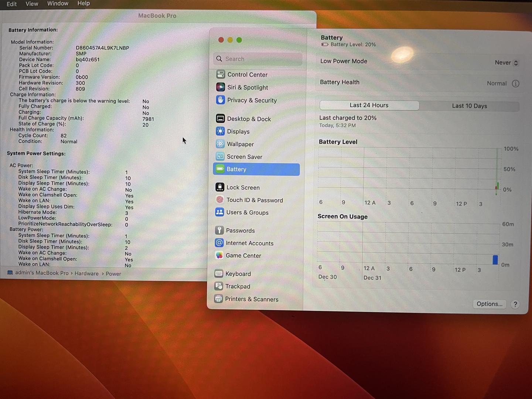Click the Full Charge Capacity value 7981
Screen dimensions: 532x399
[148, 119]
